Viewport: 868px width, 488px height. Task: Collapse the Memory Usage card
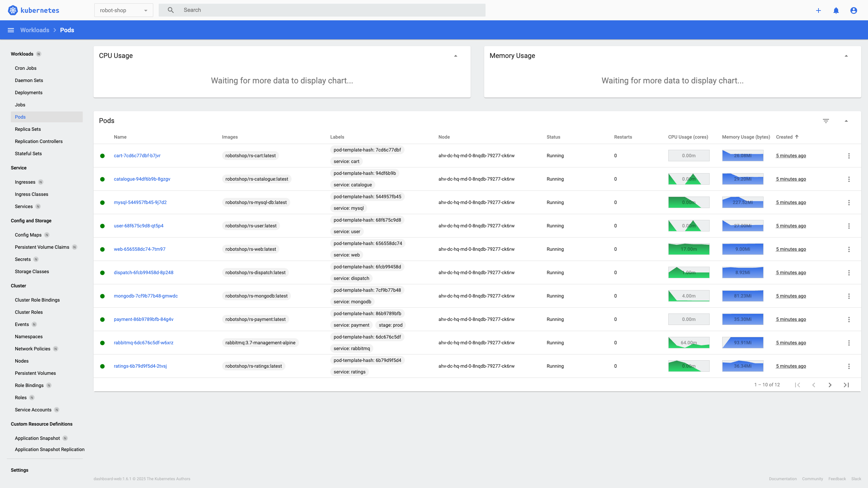(x=846, y=56)
